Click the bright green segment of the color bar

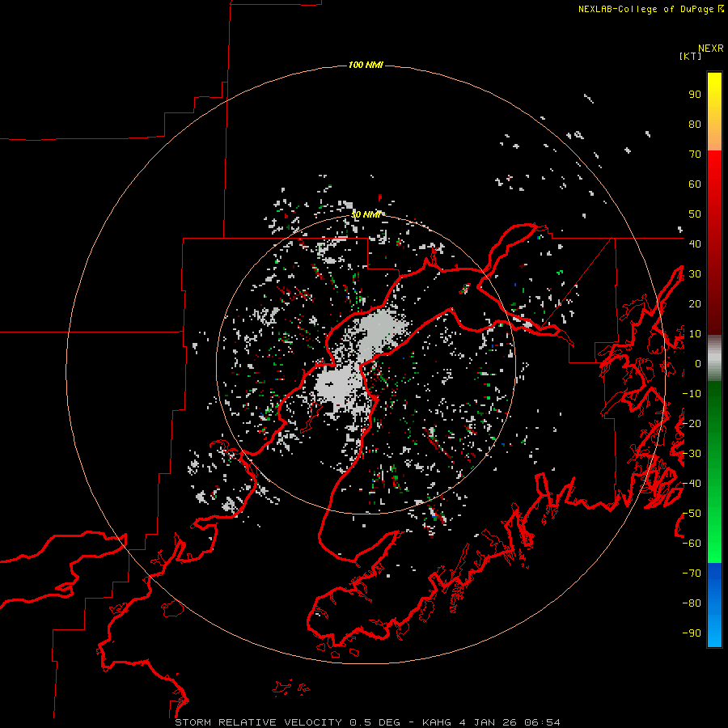pyautogui.click(x=714, y=534)
